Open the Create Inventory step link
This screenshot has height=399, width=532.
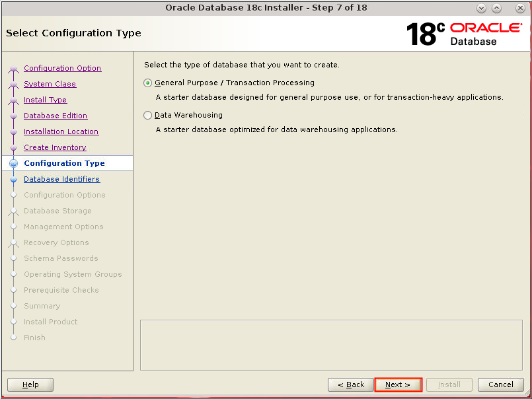click(x=55, y=147)
